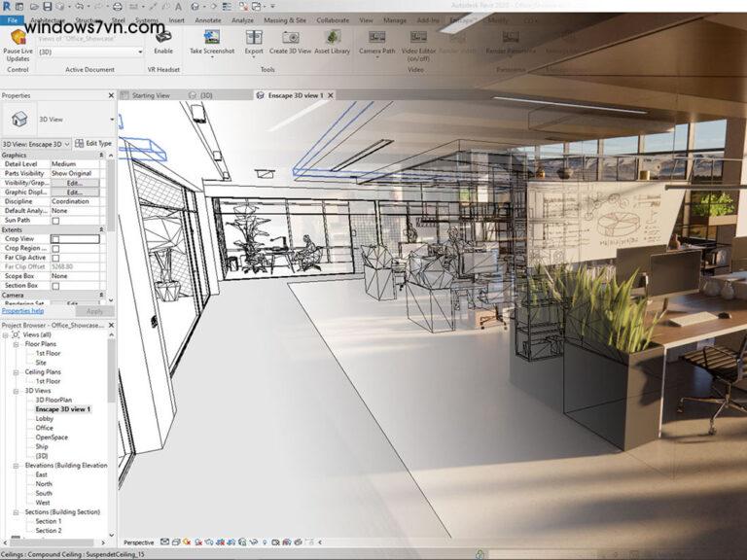Click the Project Browser vertical scrollbar
Image resolution: width=747 pixels, height=560 pixels.
click(x=111, y=371)
